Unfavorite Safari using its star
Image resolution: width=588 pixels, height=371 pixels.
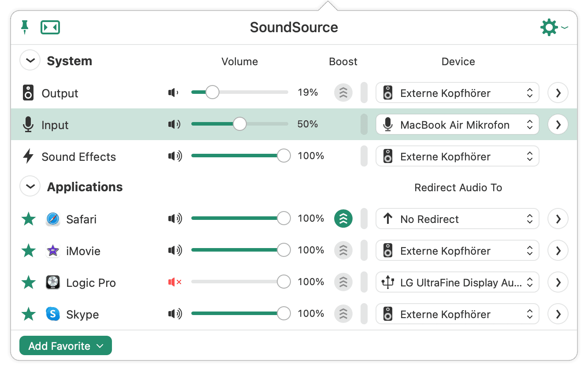(x=29, y=219)
